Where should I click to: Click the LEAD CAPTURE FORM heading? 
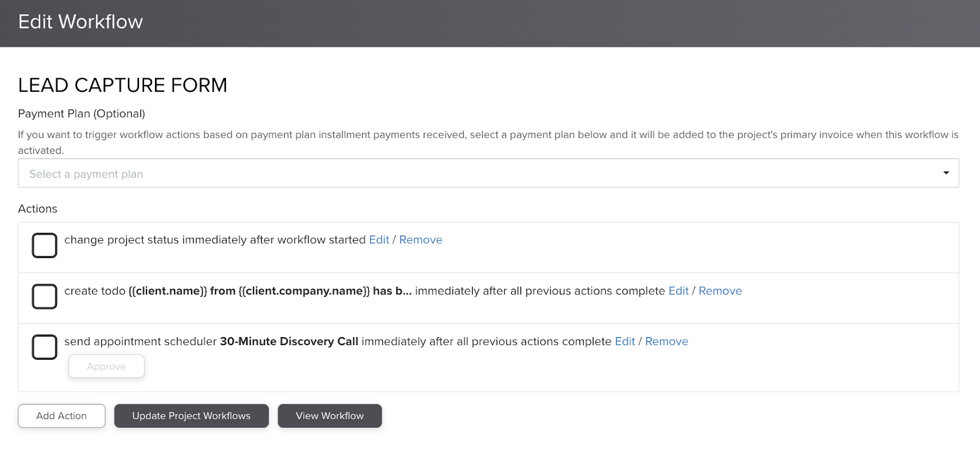(x=123, y=85)
